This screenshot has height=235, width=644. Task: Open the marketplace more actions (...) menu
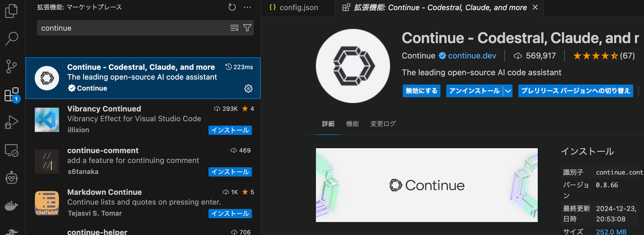247,8
